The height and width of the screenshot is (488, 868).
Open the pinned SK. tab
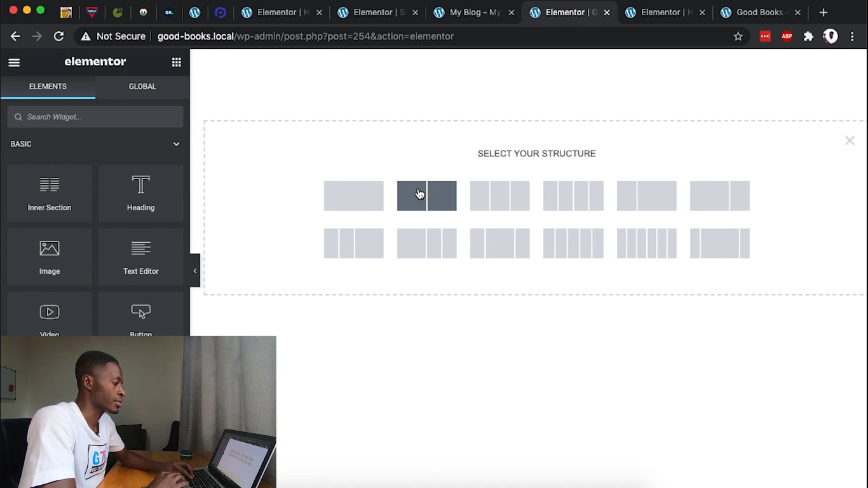pos(169,12)
